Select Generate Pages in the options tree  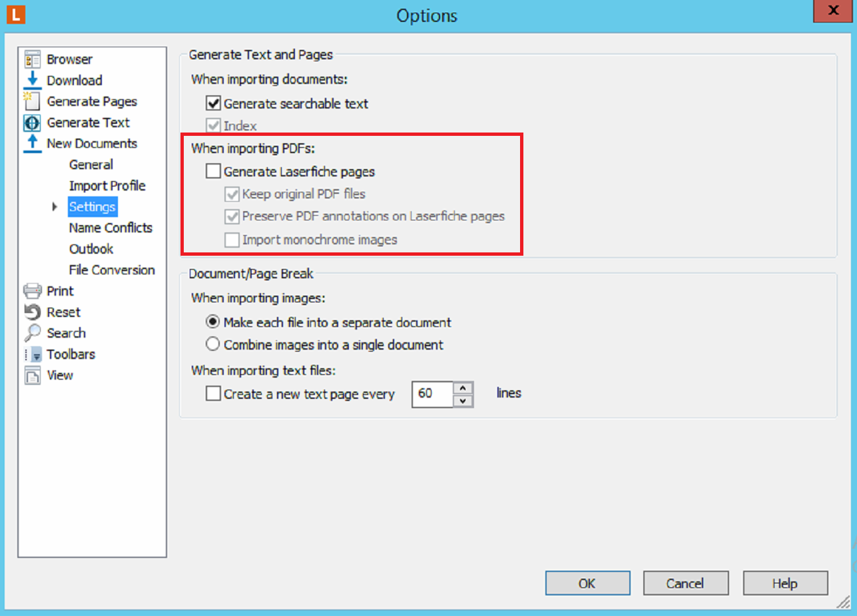[92, 101]
